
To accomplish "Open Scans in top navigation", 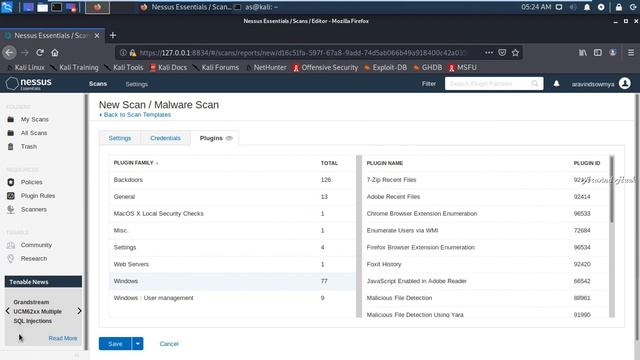I will pos(98,84).
